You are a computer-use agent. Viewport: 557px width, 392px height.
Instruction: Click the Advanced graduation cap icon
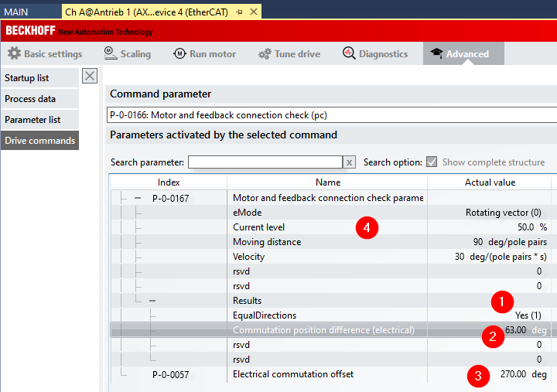coord(437,53)
